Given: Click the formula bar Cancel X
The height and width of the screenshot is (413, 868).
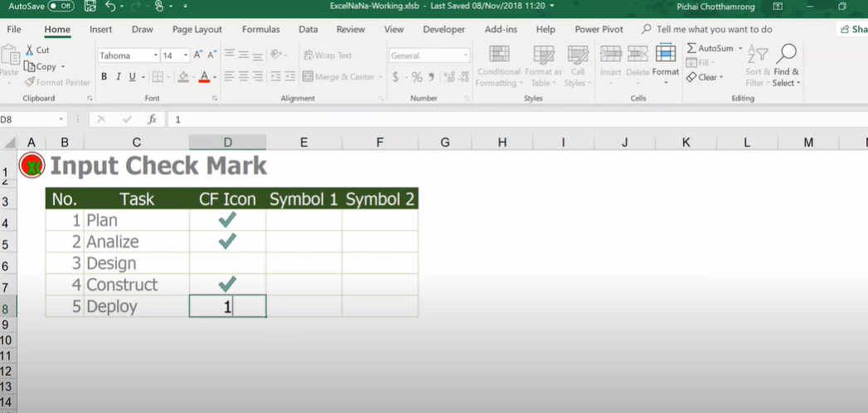Looking at the screenshot, I should pyautogui.click(x=101, y=119).
